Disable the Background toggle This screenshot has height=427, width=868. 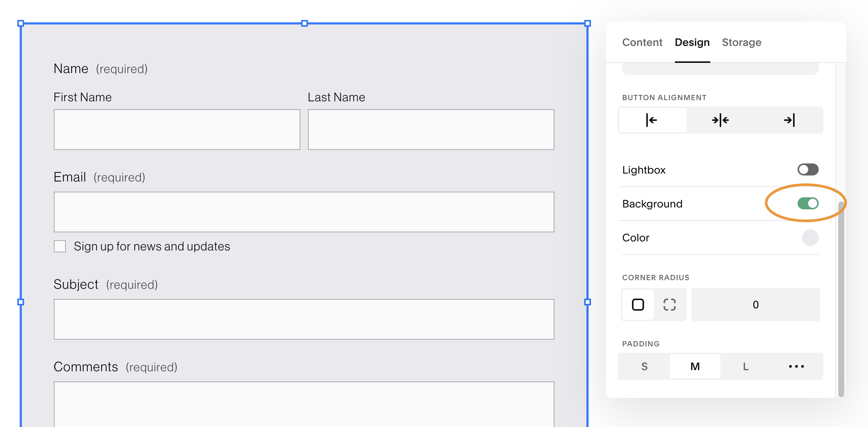(808, 203)
